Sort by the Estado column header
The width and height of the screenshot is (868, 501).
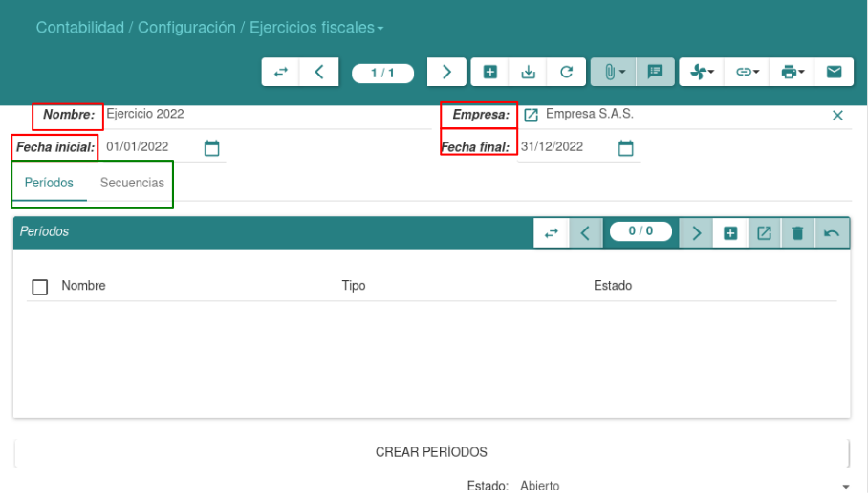pyautogui.click(x=613, y=286)
